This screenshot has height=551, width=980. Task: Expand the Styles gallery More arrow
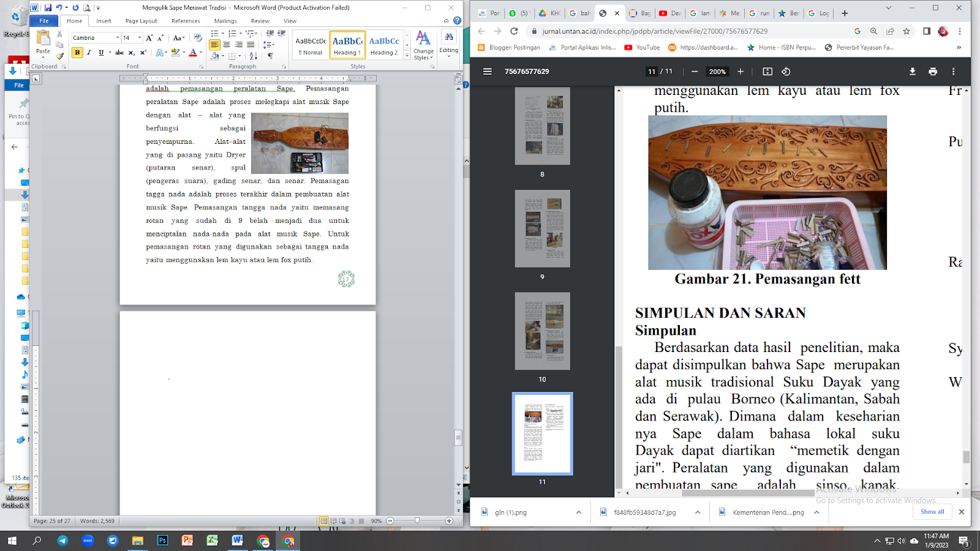point(407,56)
